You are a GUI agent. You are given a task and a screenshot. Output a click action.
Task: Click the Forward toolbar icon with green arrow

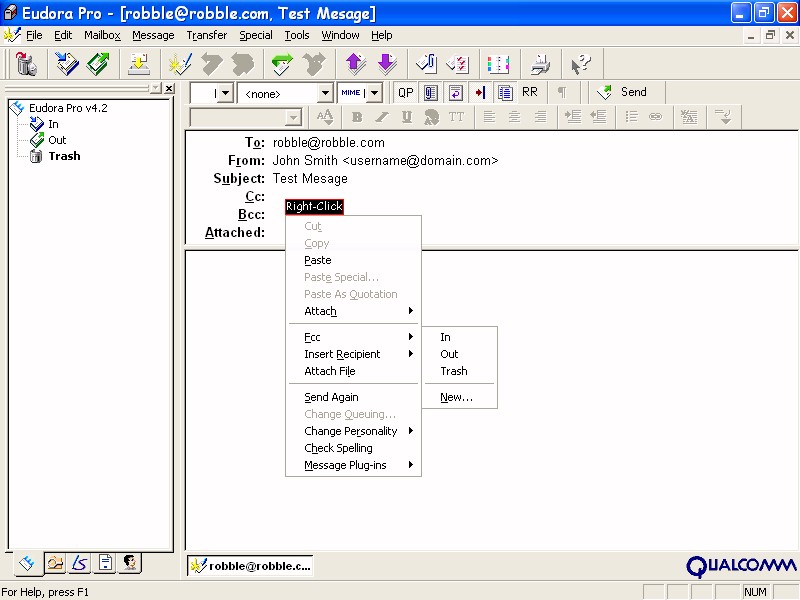tap(282, 64)
